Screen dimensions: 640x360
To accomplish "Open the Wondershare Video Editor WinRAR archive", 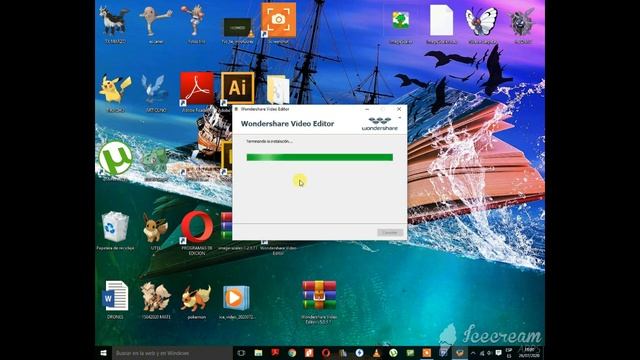I will click(x=319, y=296).
